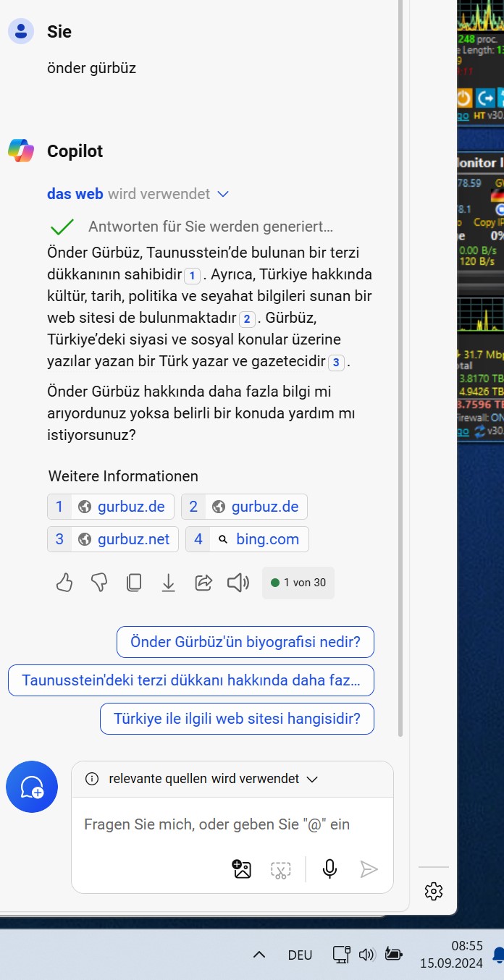Image resolution: width=504 pixels, height=980 pixels.
Task: Open volume control in system tray
Action: coord(367,955)
